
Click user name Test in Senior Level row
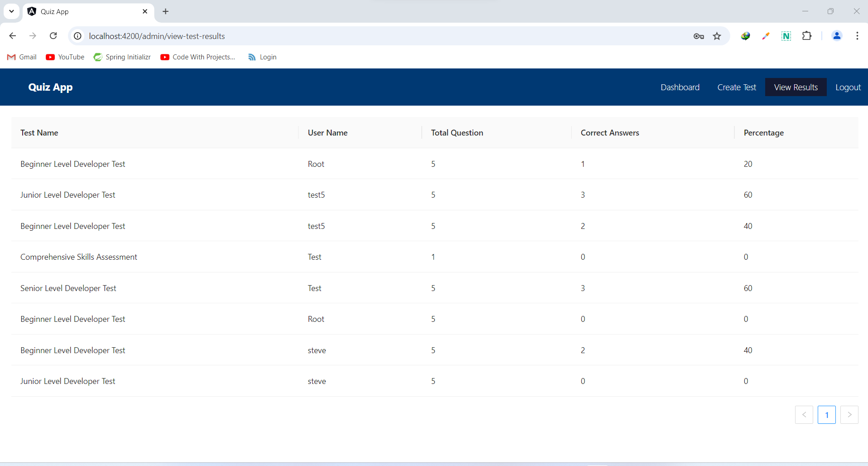314,288
